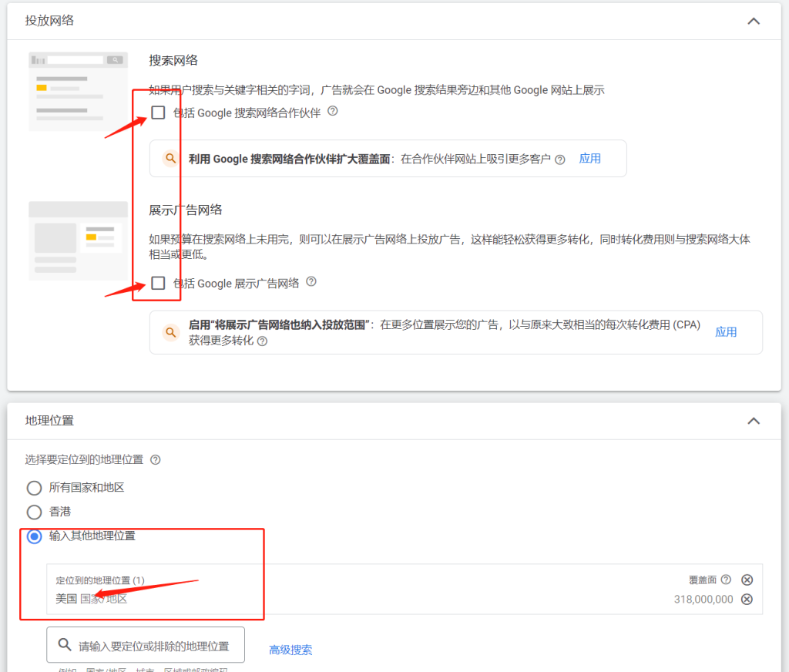Select 所有国家和地区 radio option
Image resolution: width=789 pixels, height=672 pixels.
(x=34, y=488)
